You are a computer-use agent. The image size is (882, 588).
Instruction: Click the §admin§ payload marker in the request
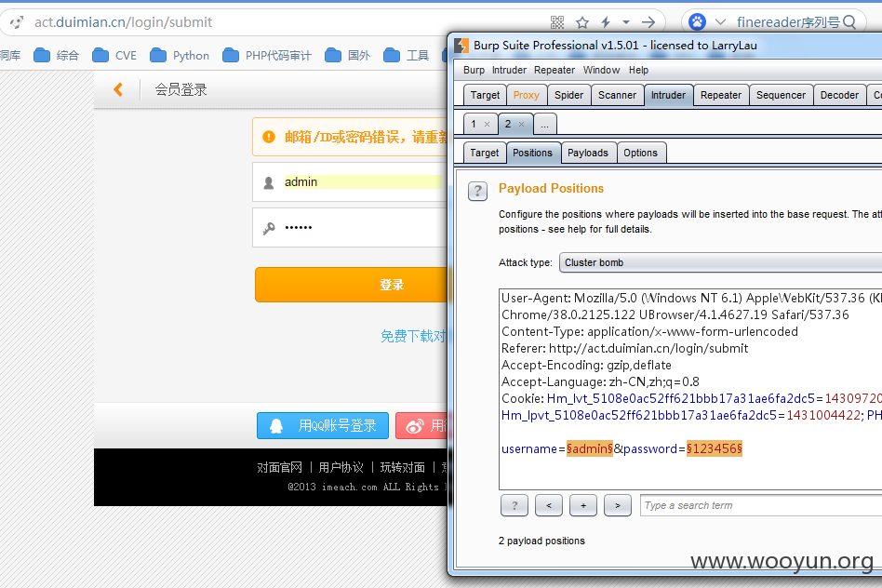click(x=590, y=449)
